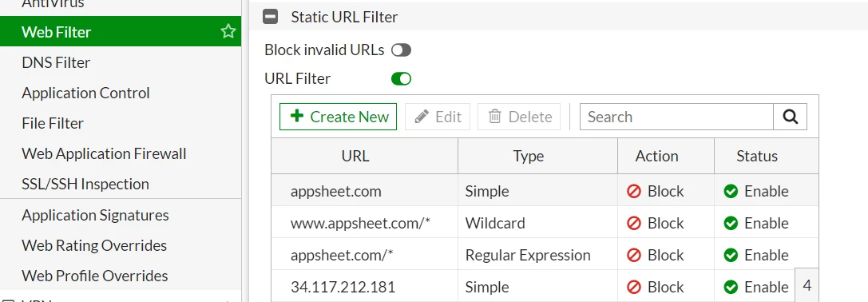This screenshot has width=868, height=302.
Task: Open the Web Filter menu item
Action: [120, 32]
